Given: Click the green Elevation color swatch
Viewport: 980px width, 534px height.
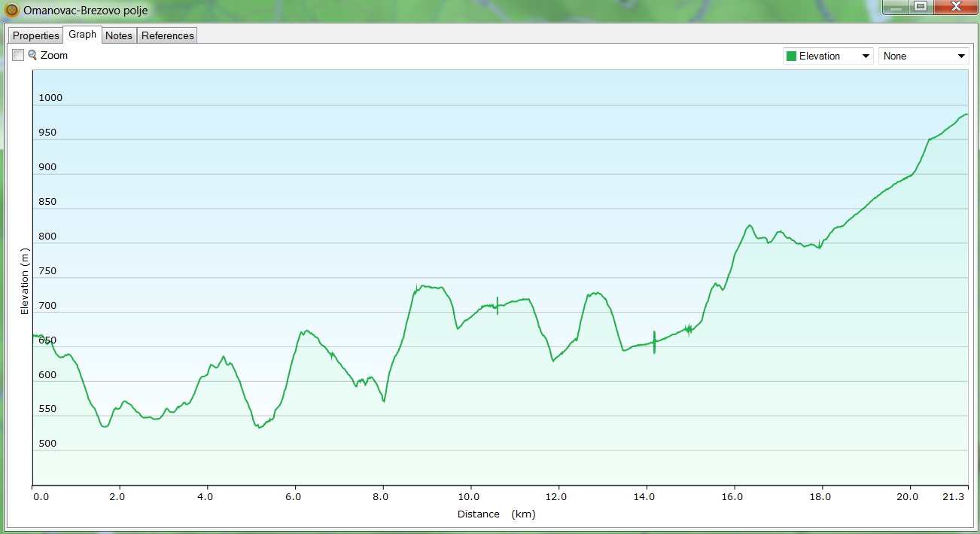Looking at the screenshot, I should 790,56.
